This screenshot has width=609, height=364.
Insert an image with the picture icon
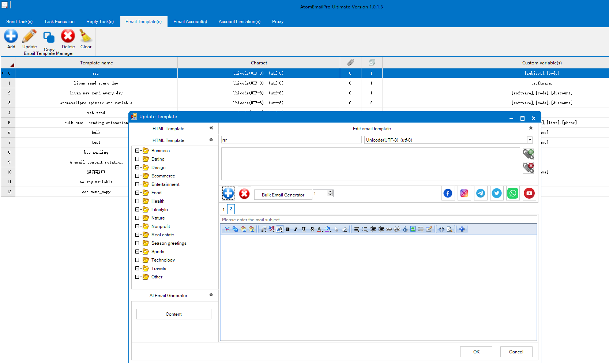413,229
